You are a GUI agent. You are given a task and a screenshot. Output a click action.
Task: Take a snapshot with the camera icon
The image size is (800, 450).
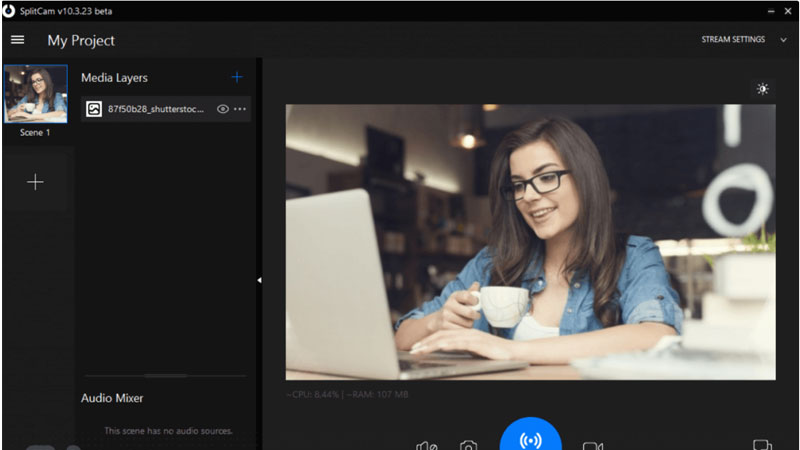pos(468,445)
